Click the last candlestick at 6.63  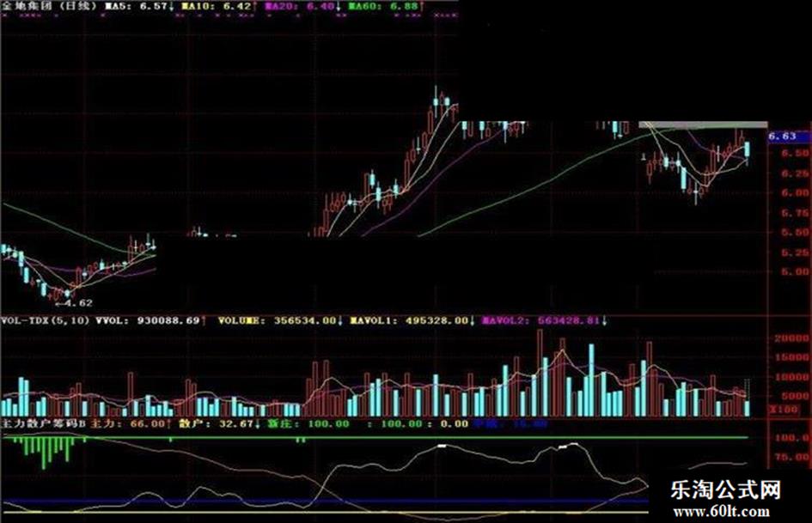click(747, 150)
